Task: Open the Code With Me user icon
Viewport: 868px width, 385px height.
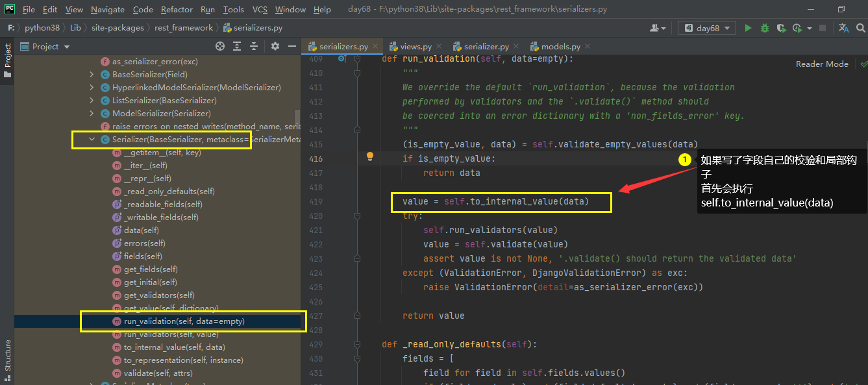Action: click(x=658, y=28)
